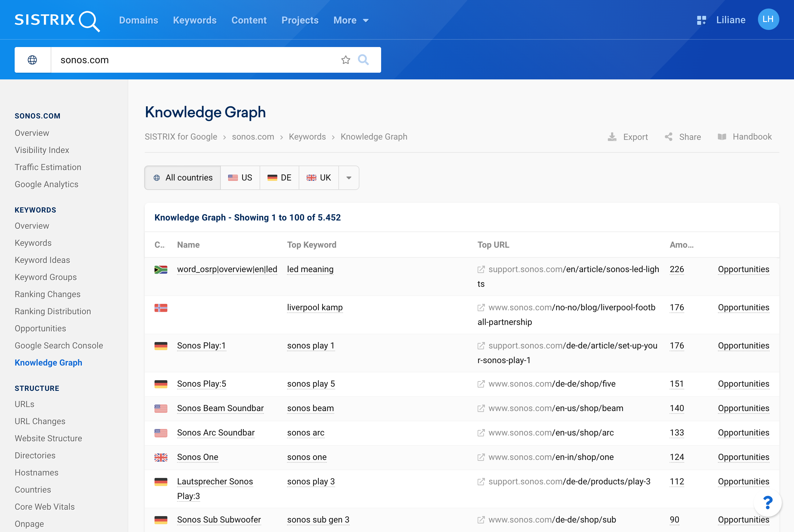Click the Keywords breadcrumb link
794x532 pixels.
[307, 137]
